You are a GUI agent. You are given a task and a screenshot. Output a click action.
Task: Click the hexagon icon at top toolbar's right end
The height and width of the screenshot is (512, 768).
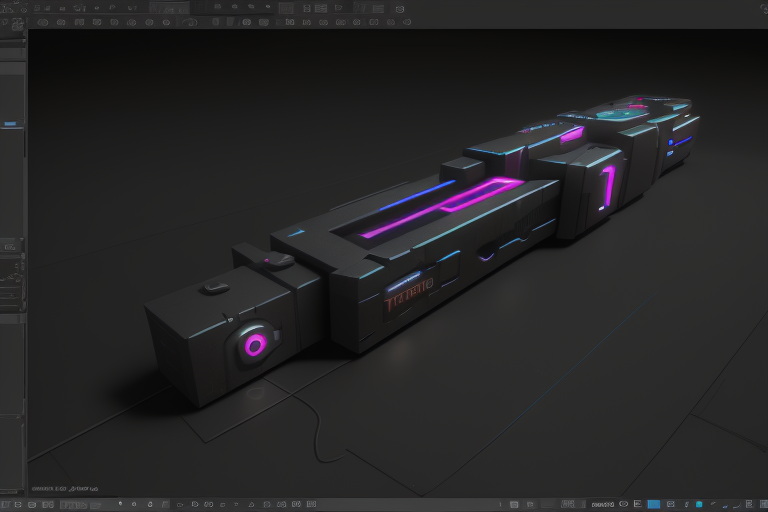click(x=400, y=8)
